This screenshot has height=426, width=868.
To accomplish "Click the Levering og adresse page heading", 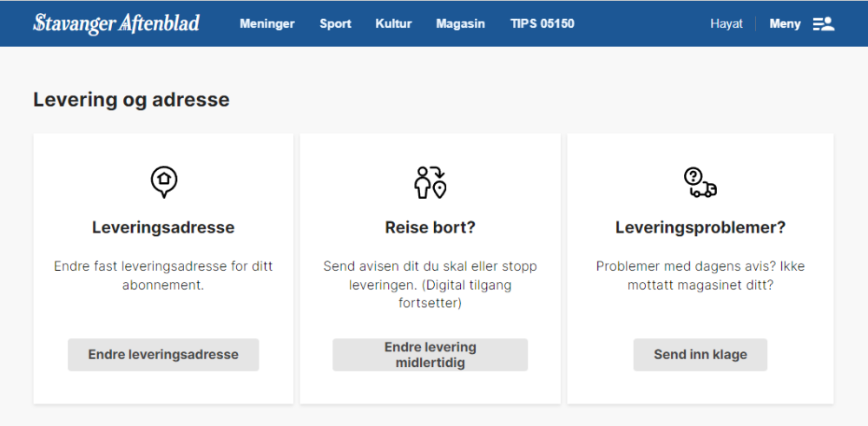I will [131, 100].
